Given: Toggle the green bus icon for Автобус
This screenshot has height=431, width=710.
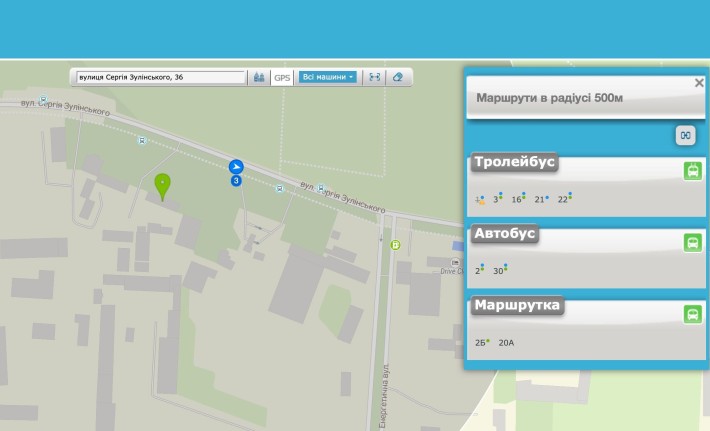Looking at the screenshot, I should click(x=692, y=243).
